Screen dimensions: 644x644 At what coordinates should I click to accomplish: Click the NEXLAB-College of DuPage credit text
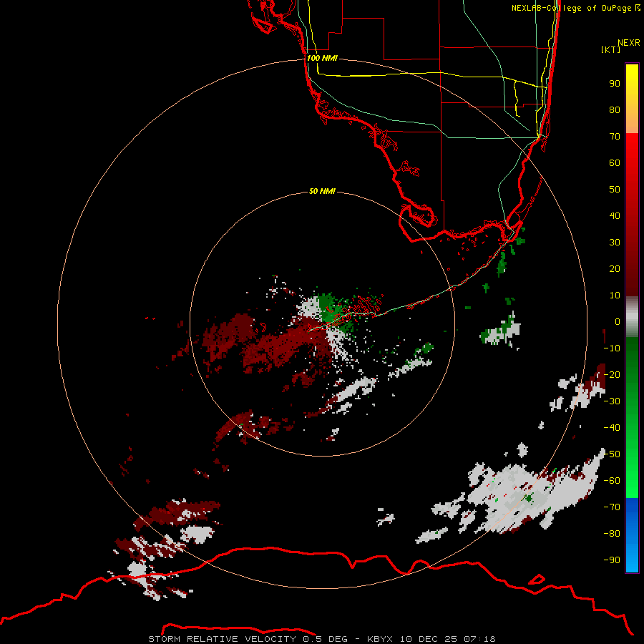click(x=575, y=8)
